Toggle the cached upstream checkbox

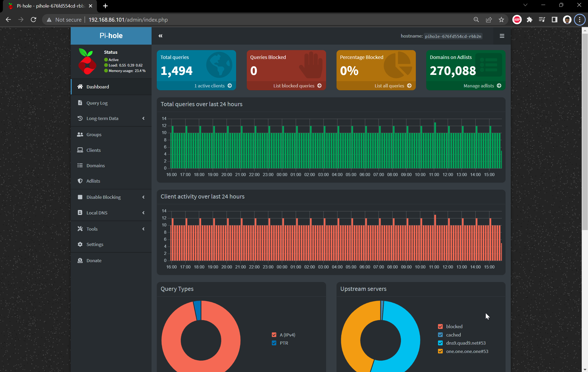[440, 335]
